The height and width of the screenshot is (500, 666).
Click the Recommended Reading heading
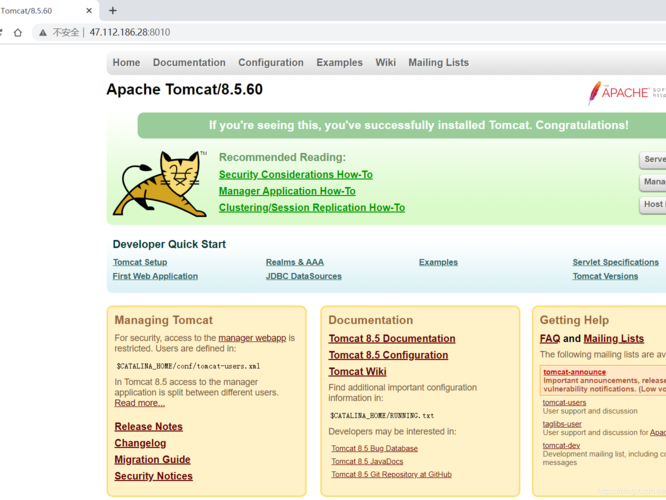(x=282, y=157)
